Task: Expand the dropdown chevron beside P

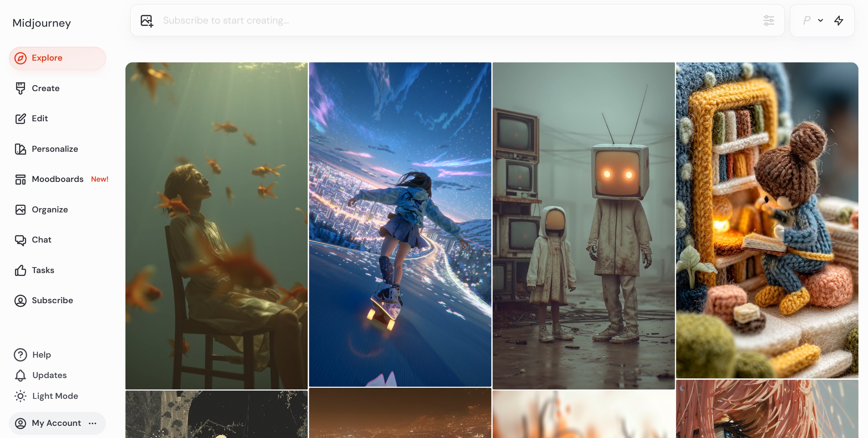Action: point(821,21)
